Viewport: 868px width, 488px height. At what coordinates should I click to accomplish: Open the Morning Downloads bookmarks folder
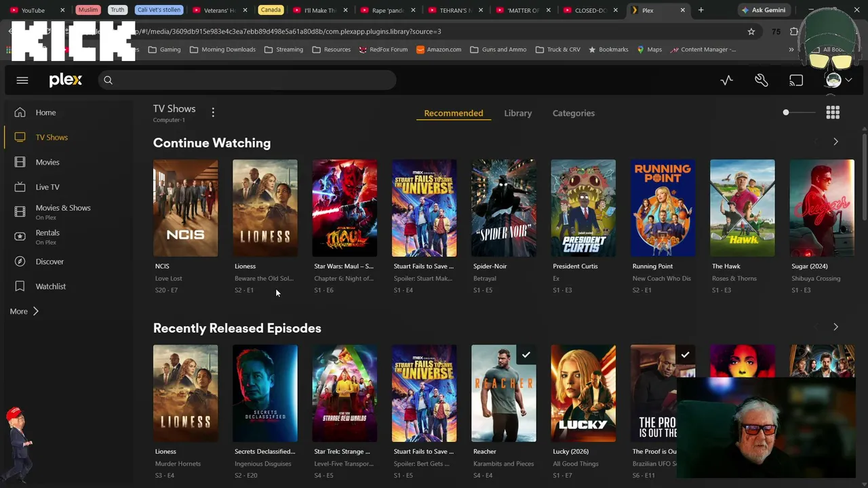point(223,49)
